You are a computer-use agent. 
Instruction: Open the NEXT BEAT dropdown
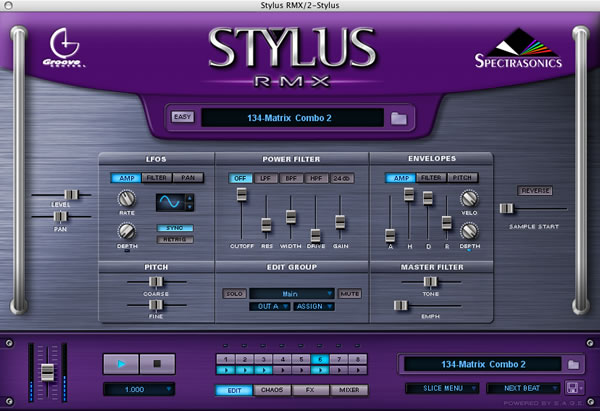[x=523, y=388]
